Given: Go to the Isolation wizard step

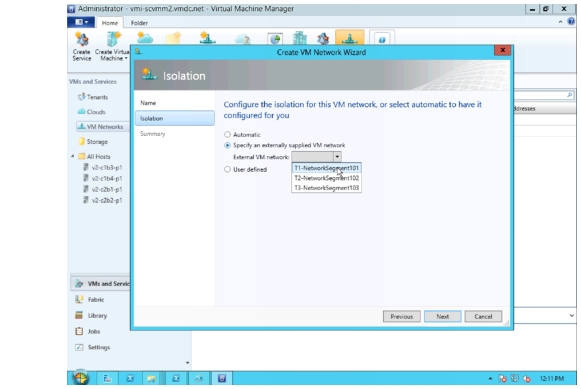Looking at the screenshot, I should coord(174,119).
